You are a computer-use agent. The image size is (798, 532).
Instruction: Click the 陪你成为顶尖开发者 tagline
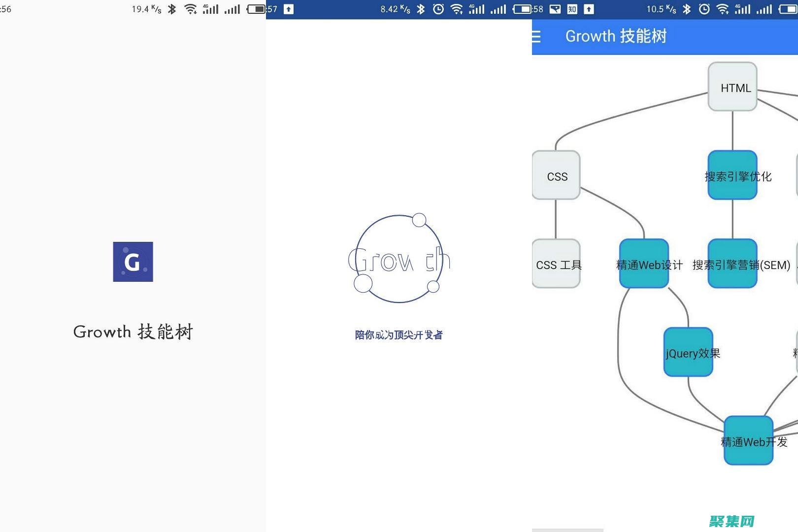(400, 334)
